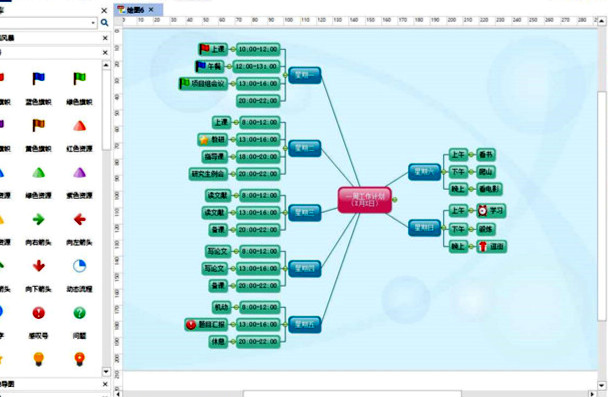Pick the yellow flag symbol

[x=38, y=125]
